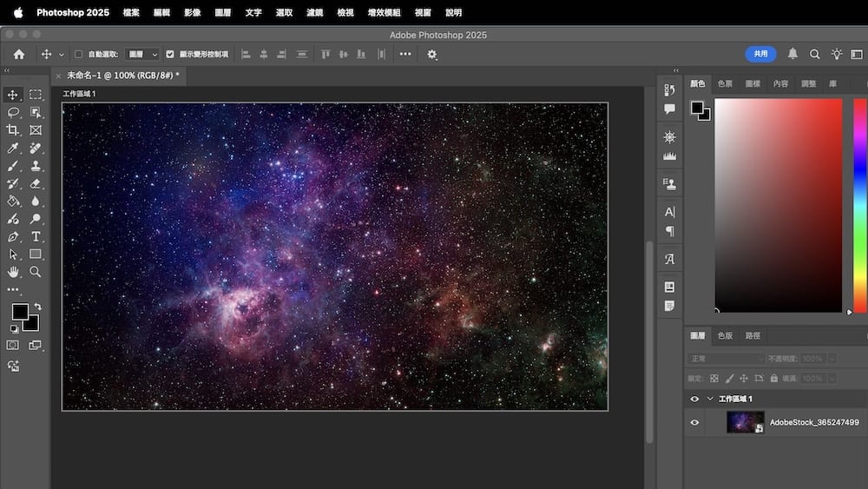Activate the Zoom magnifier tool
This screenshot has height=489, width=868.
coord(36,271)
